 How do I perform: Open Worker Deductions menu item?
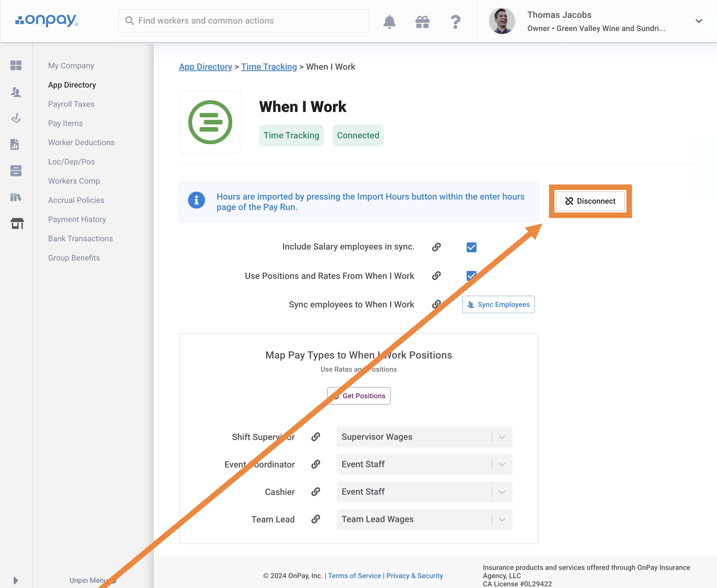pos(81,142)
